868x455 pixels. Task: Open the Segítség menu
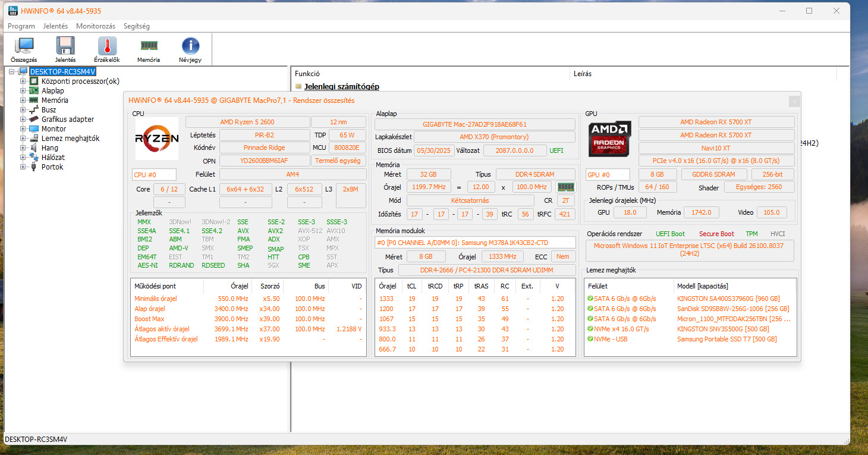tap(137, 26)
